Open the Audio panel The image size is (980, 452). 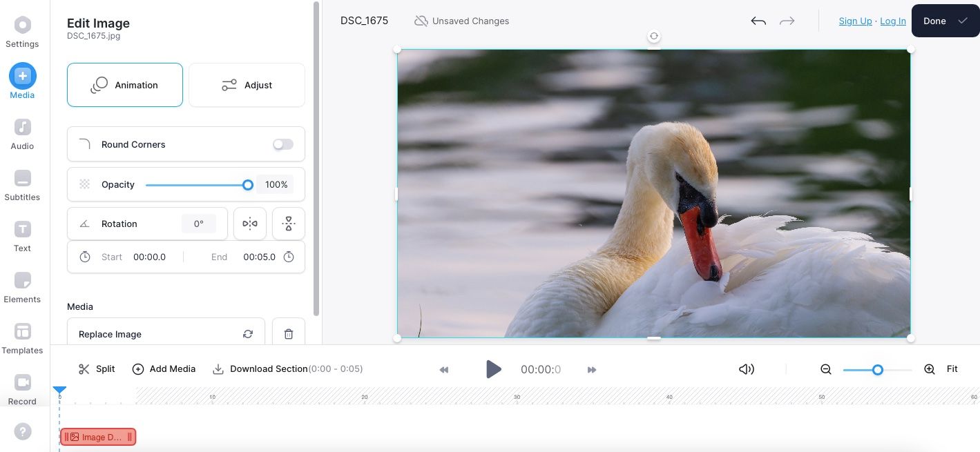(x=22, y=132)
